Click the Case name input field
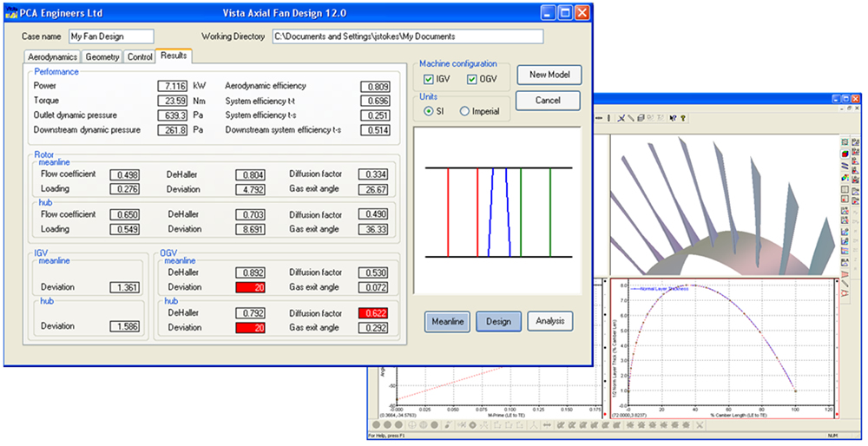 click(111, 36)
